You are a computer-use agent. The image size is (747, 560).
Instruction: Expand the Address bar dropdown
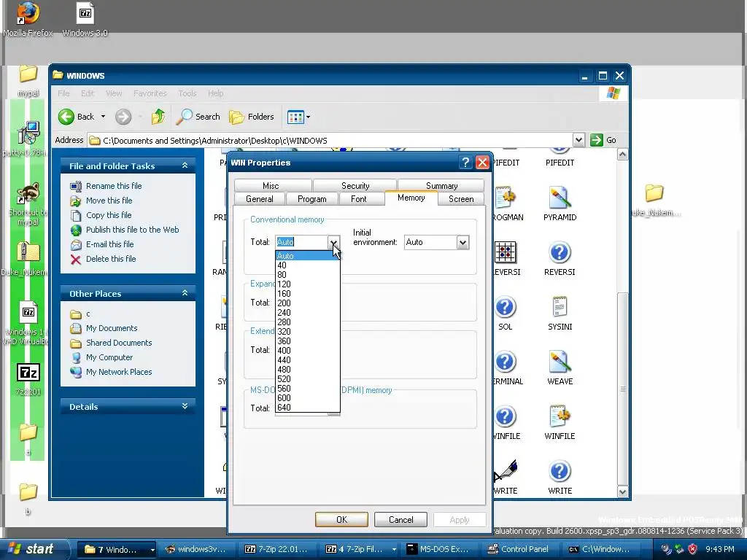point(578,140)
